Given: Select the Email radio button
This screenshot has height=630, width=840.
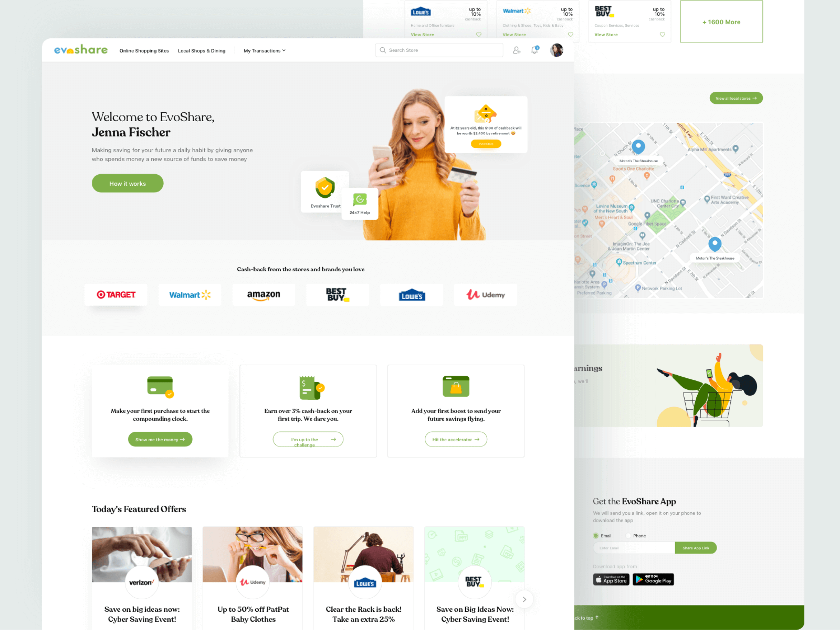Looking at the screenshot, I should tap(596, 536).
